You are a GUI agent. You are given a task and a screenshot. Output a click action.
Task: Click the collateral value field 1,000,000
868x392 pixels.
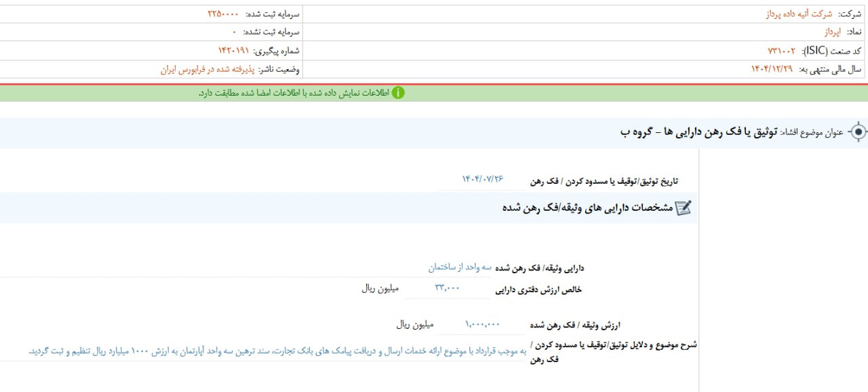(x=483, y=324)
